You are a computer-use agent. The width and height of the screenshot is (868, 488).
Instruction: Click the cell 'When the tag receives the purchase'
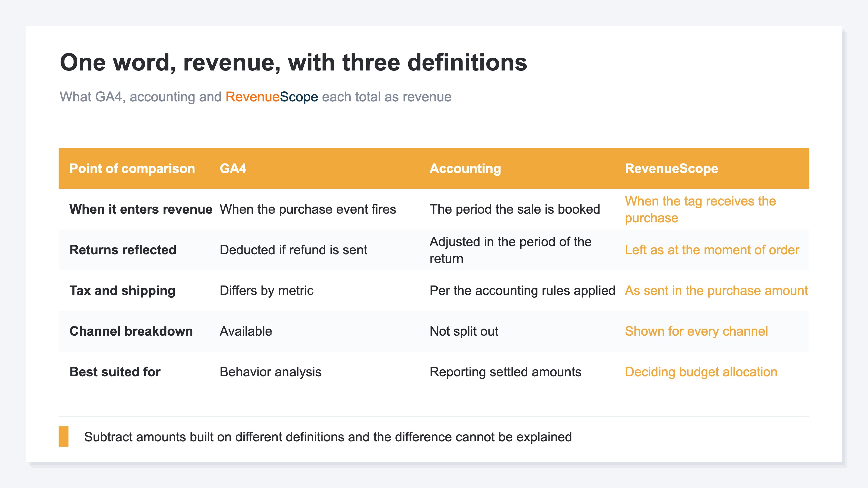coord(700,209)
